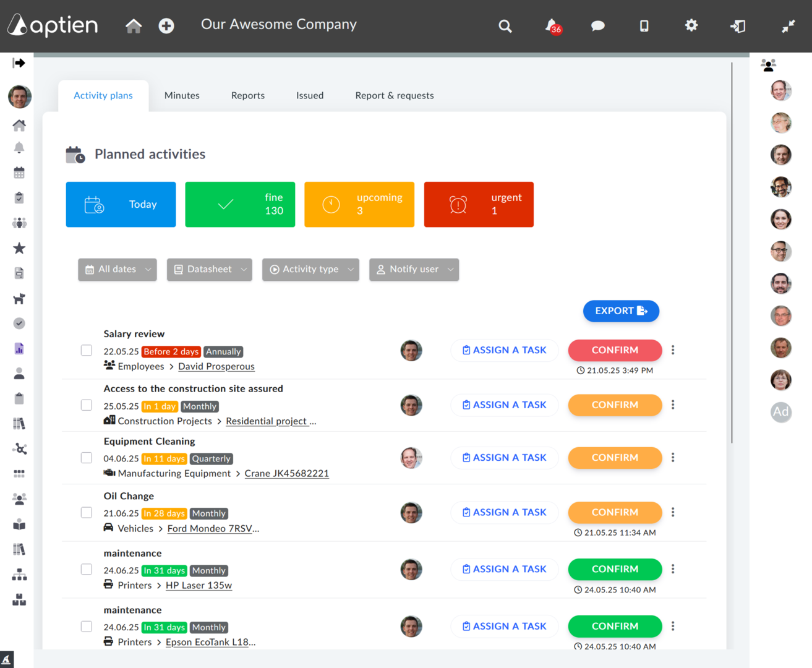Tick the Salary review checkbox
This screenshot has width=812, height=668.
click(x=87, y=351)
